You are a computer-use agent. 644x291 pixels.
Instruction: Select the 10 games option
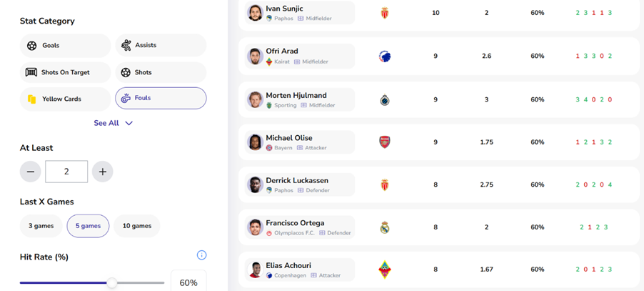coord(136,226)
